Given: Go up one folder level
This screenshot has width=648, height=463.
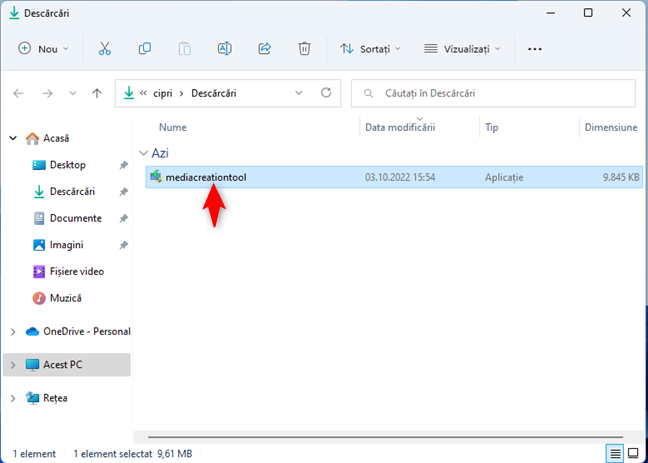Looking at the screenshot, I should (x=97, y=93).
